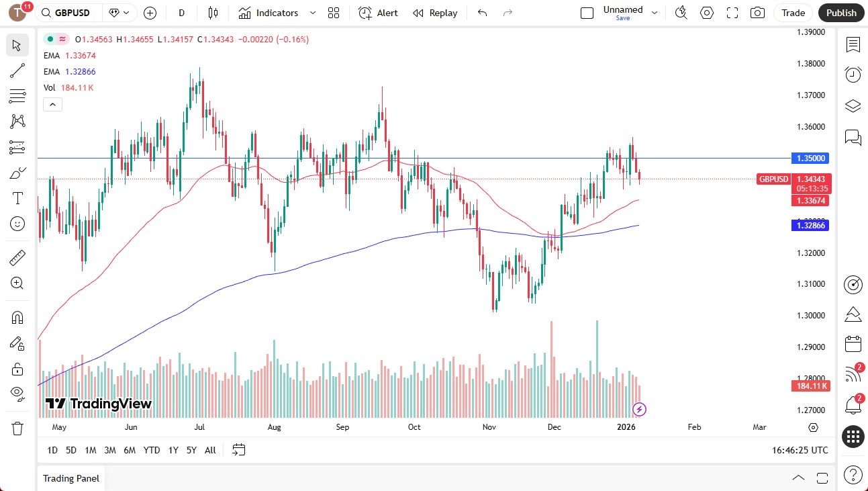Select the text annotation tool

pyautogui.click(x=17, y=198)
